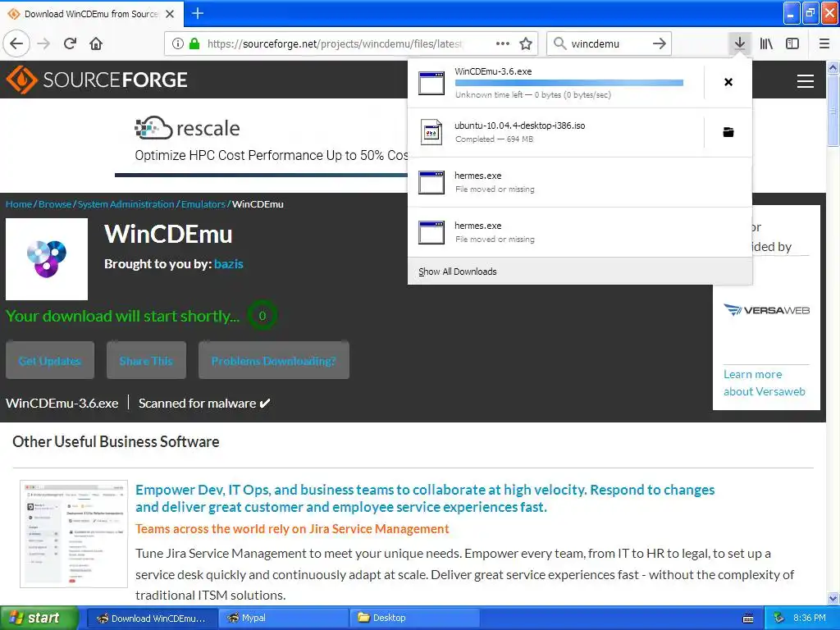
Task: Click the scrollbar down arrow
Action: point(833,598)
